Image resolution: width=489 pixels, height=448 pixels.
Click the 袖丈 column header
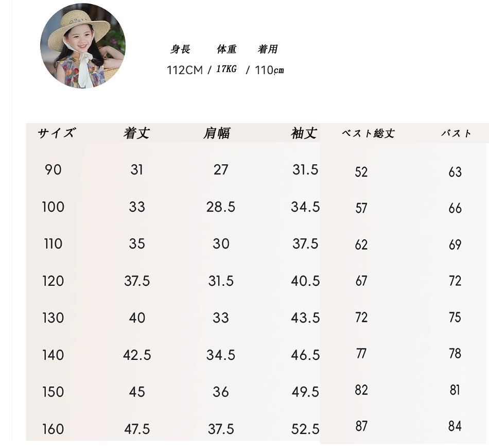pyautogui.click(x=304, y=133)
